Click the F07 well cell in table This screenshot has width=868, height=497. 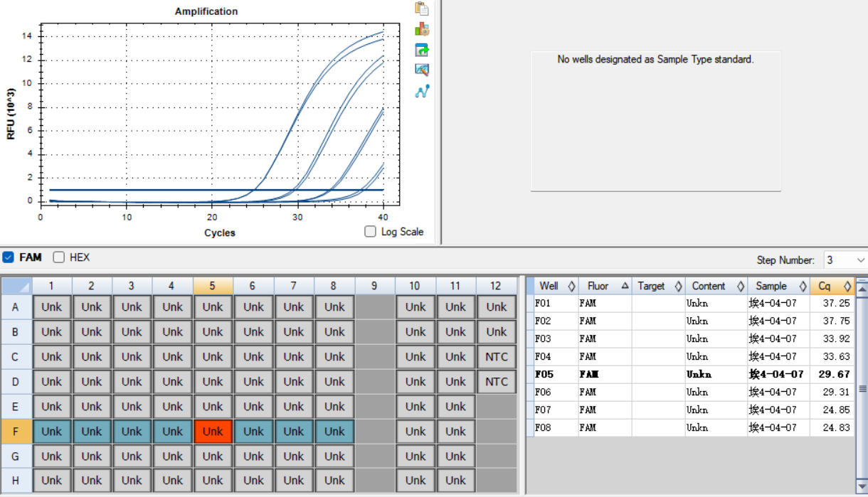point(556,410)
